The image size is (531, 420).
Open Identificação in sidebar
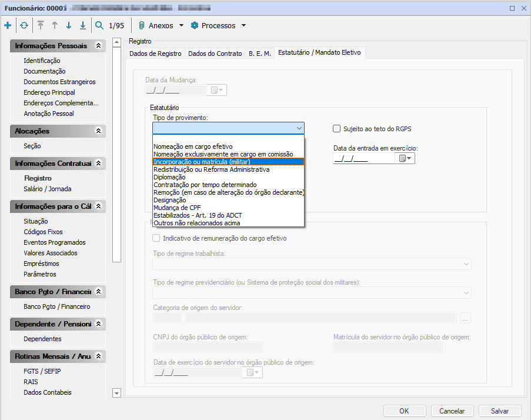(x=42, y=61)
